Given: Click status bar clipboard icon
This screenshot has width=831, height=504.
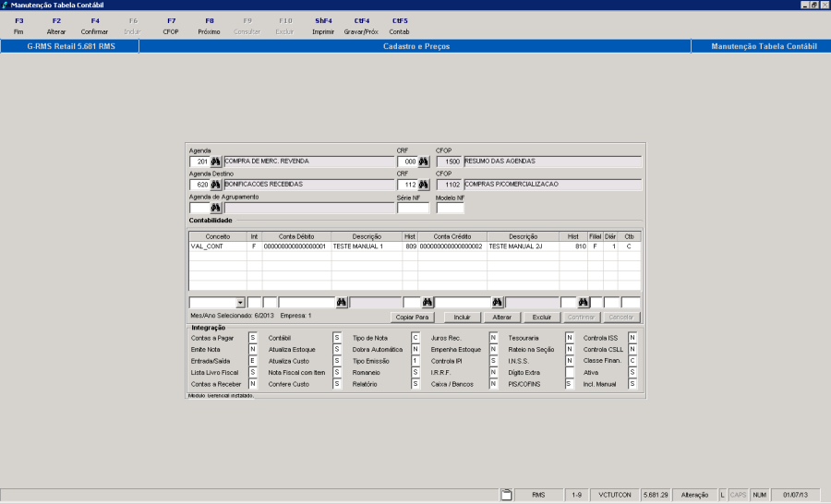Looking at the screenshot, I should click(x=507, y=495).
